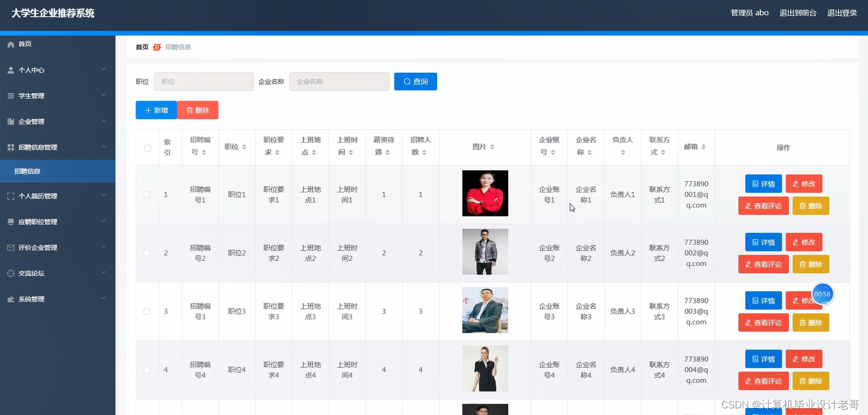
Task: Open the 交流论坛 sidebar menu
Action: tap(58, 273)
